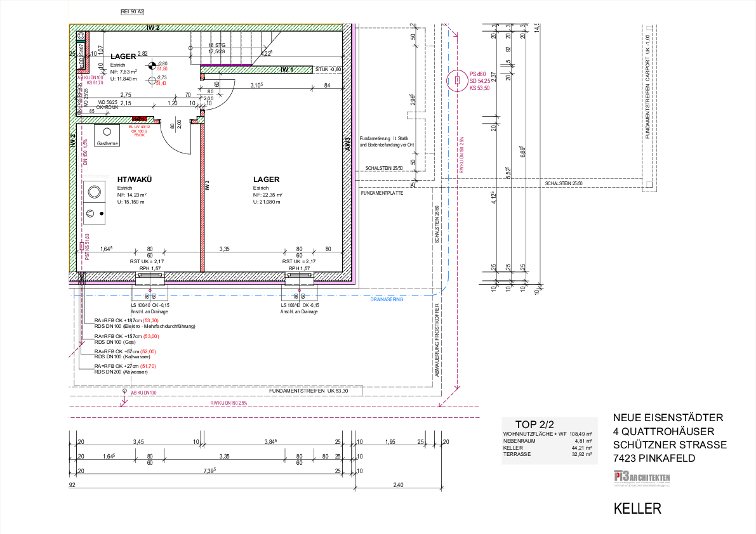Click the '16 STG 17,5/28' stair label
Image resolution: width=756 pixels, height=534 pixels.
point(217,48)
